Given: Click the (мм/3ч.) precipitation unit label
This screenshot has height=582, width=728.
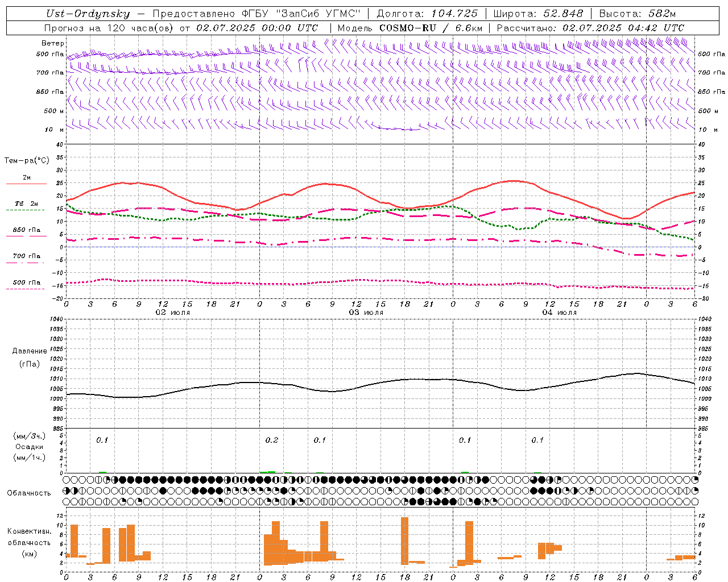Looking at the screenshot, I should (30, 436).
